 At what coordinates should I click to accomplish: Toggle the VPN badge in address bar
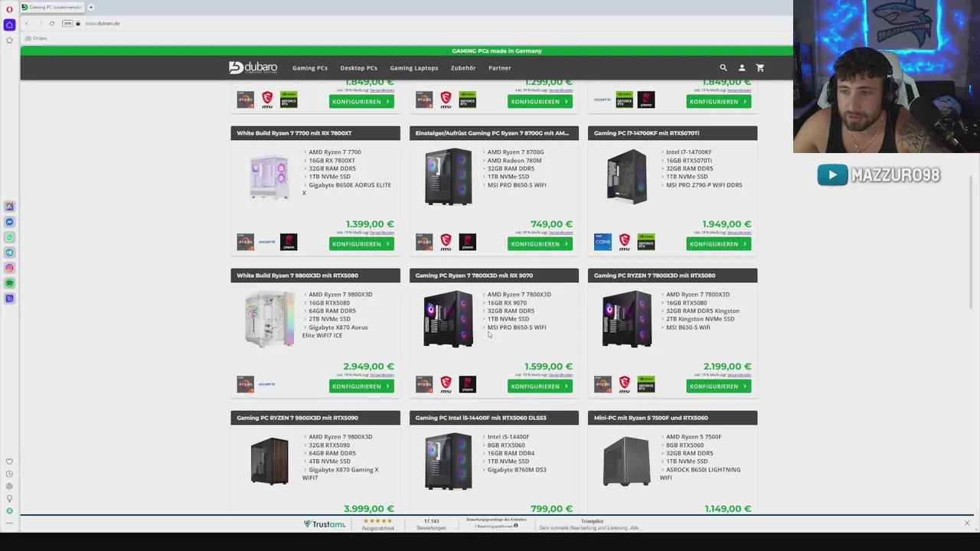click(67, 23)
